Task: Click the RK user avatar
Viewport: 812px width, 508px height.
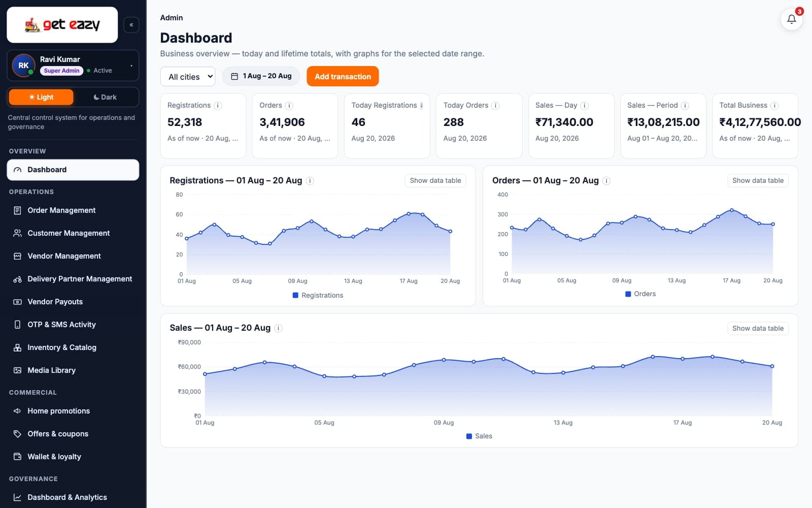Action: point(23,66)
